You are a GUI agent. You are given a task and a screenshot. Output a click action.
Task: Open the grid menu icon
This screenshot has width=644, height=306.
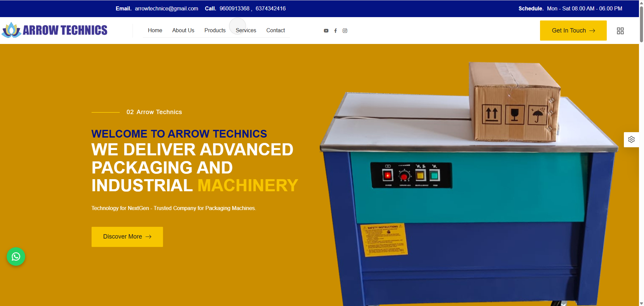[620, 31]
